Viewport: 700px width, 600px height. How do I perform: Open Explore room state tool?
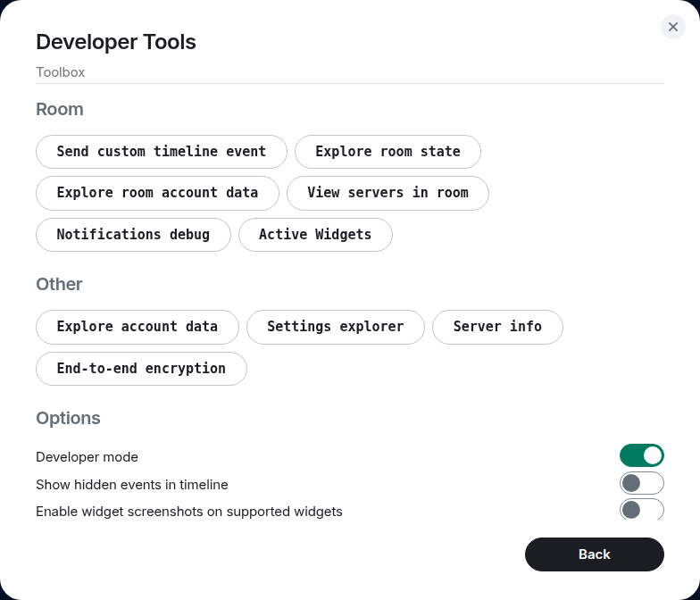tap(387, 152)
